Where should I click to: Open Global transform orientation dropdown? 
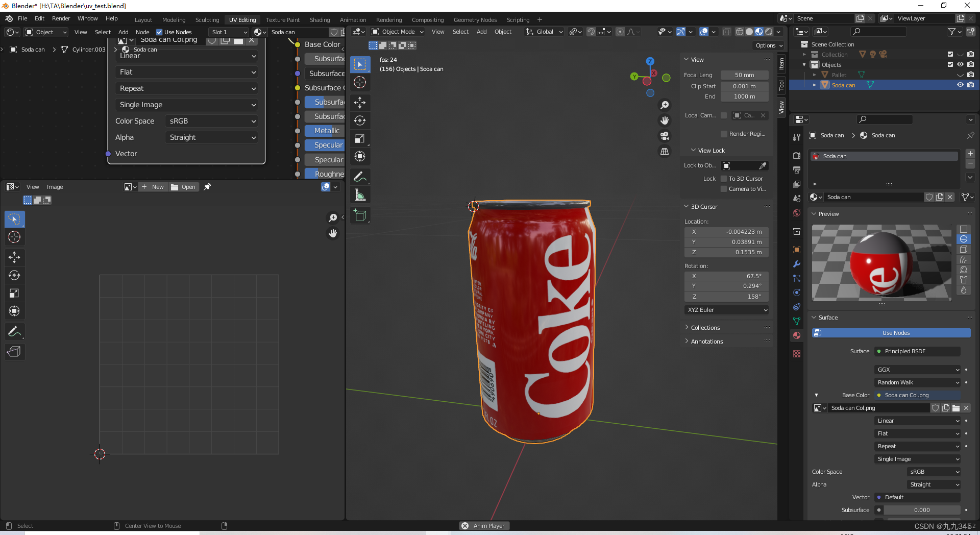click(544, 32)
